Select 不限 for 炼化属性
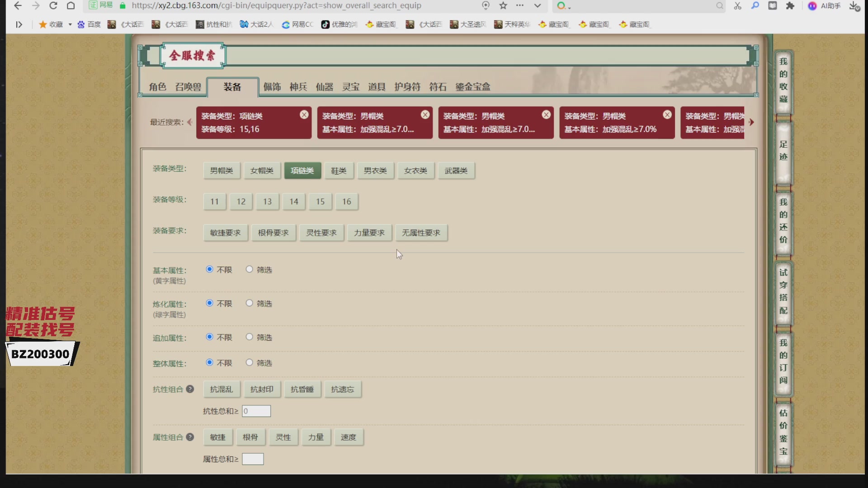 209,303
